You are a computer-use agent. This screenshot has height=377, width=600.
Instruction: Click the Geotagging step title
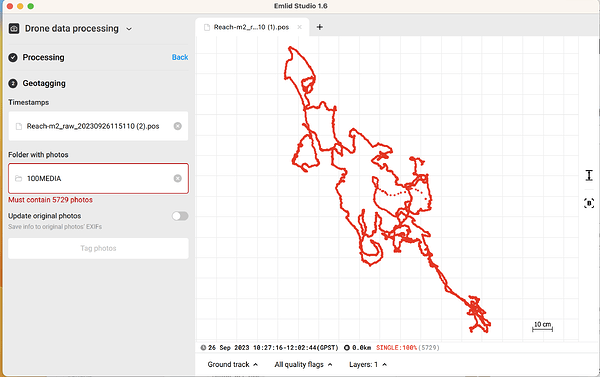point(44,83)
